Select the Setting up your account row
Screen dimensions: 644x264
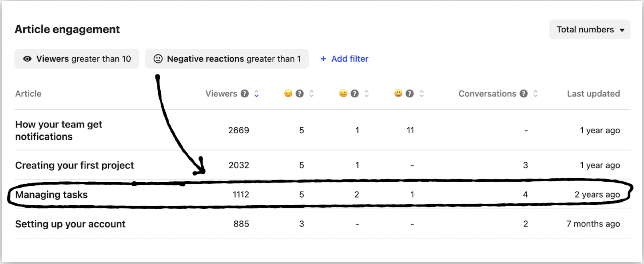[x=323, y=224]
